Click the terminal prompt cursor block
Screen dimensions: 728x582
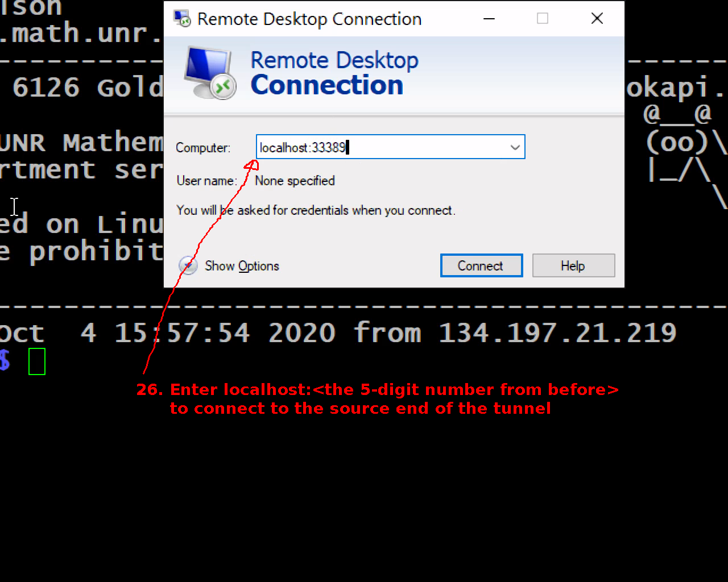37,361
